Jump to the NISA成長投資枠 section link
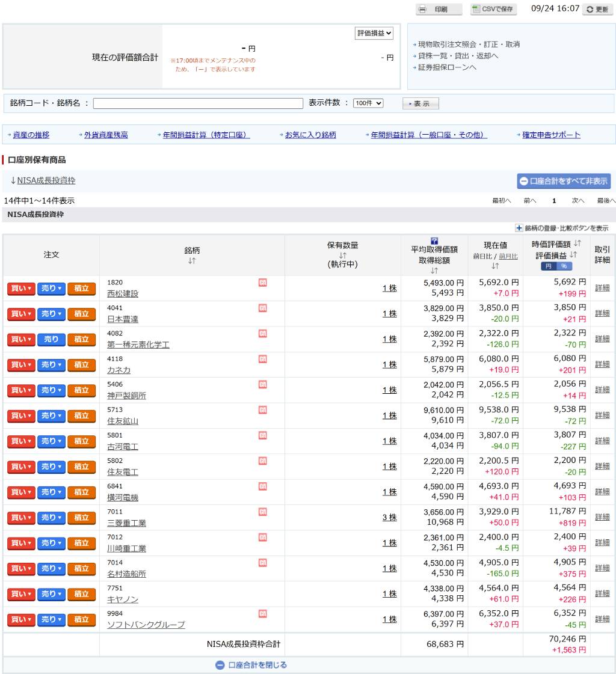Viewport: 616px width, 674px height. click(x=46, y=180)
